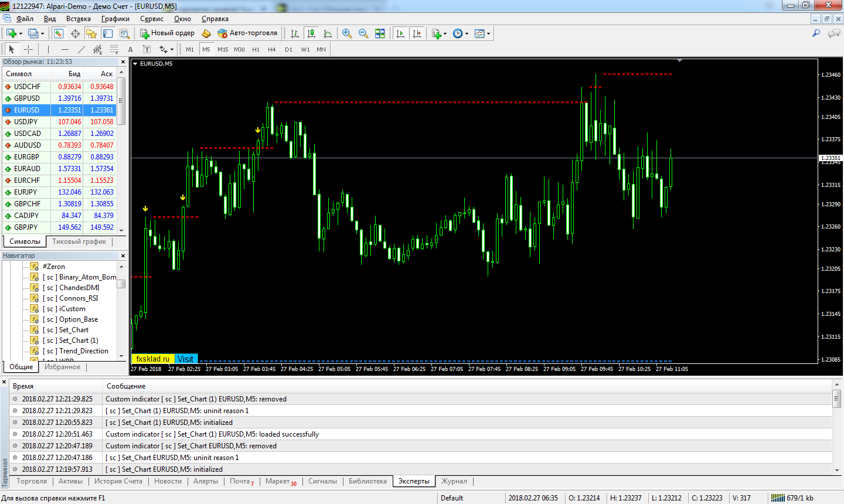Select the Fibonacci retracement tool

pyautogui.click(x=114, y=49)
